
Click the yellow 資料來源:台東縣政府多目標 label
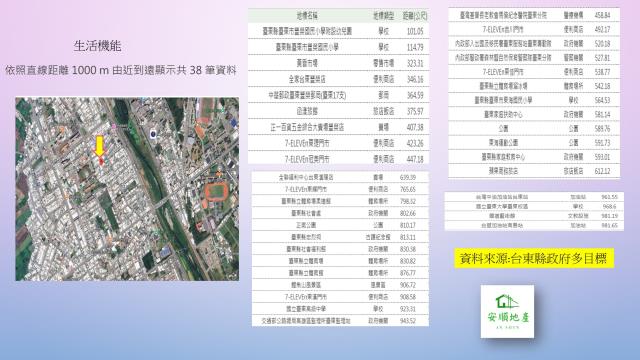point(534,258)
